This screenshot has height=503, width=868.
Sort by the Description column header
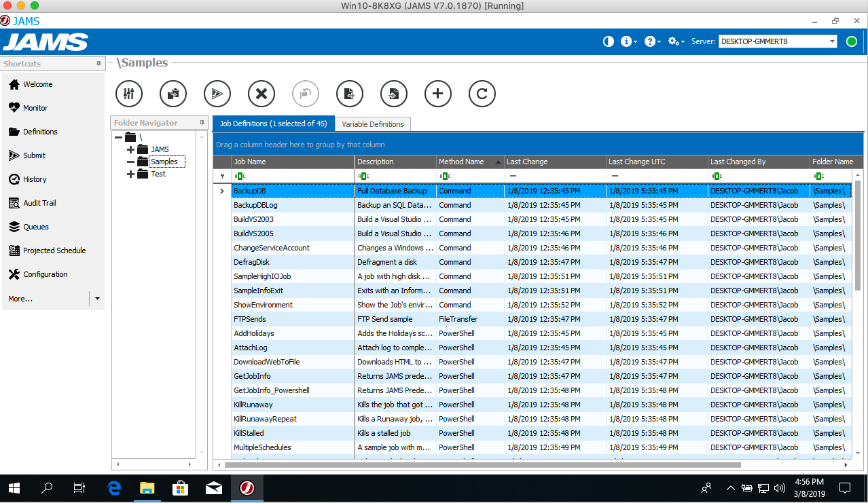(395, 162)
